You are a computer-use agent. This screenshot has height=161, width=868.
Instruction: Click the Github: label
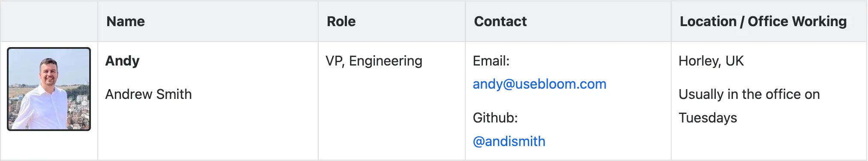click(495, 117)
